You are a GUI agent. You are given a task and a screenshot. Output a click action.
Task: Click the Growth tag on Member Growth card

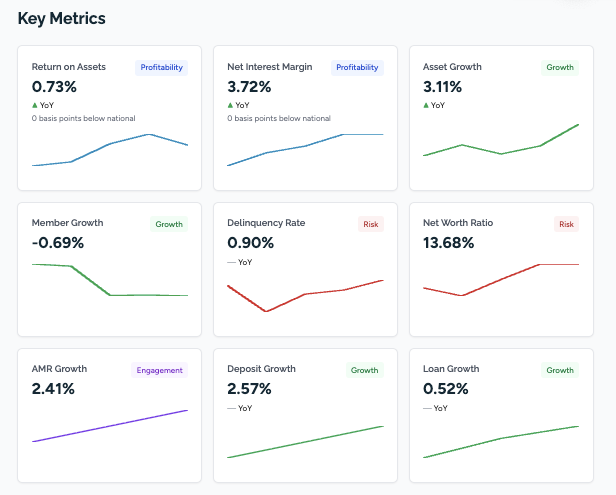point(169,224)
